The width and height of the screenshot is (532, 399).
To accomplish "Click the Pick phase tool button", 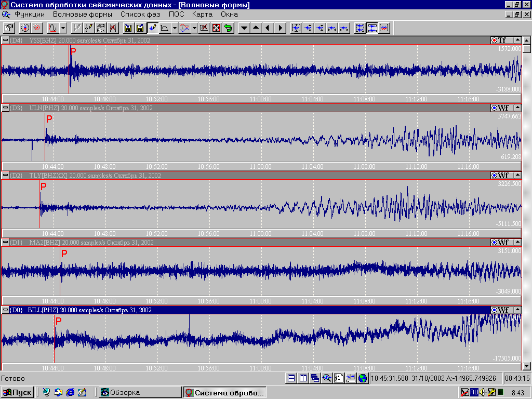I will tap(101, 28).
